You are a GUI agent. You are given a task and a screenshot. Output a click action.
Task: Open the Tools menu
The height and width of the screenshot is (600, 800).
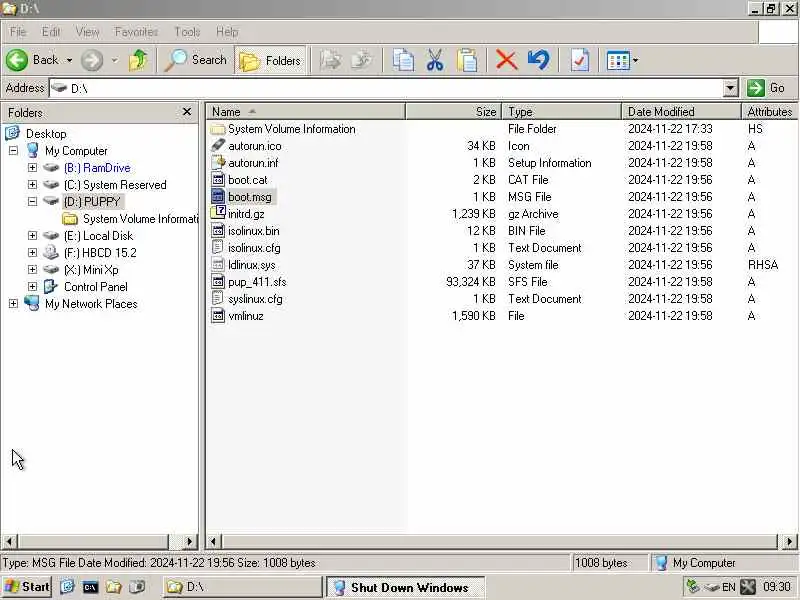[187, 32]
